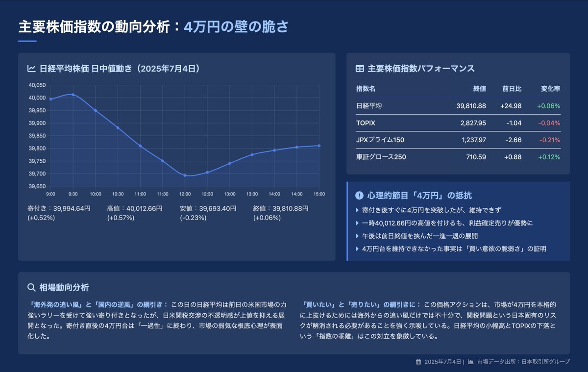Click the table icon beside 主要株価指数パフォーマンス
The image size is (588, 372).
click(x=360, y=69)
